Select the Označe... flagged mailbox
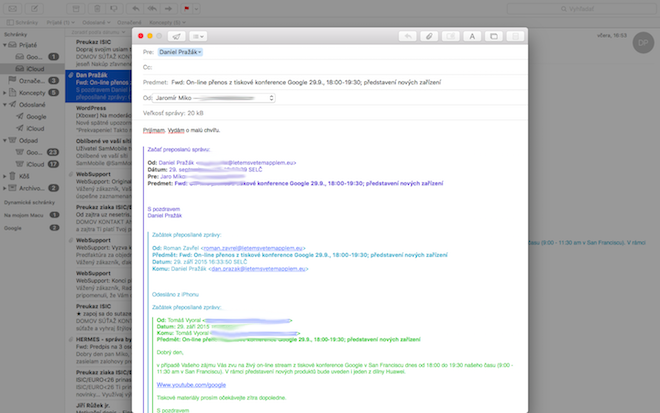Viewport: 660px width, 413px height. (x=33, y=80)
